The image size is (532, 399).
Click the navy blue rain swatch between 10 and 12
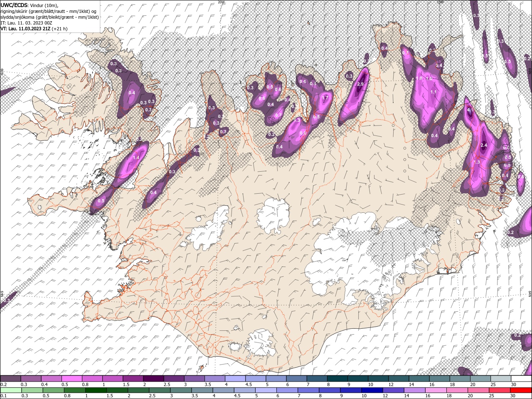pyautogui.click(x=372, y=390)
